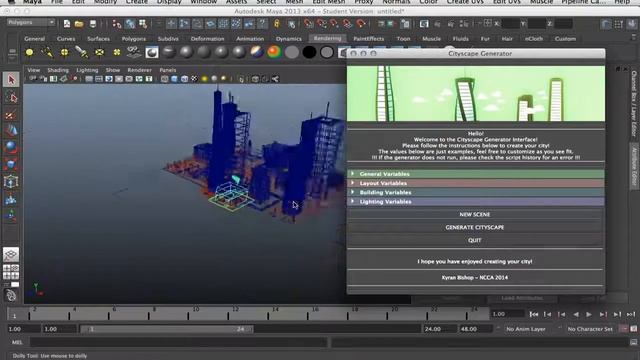
Task: Create a volume light from shelf
Action: [x=117, y=52]
